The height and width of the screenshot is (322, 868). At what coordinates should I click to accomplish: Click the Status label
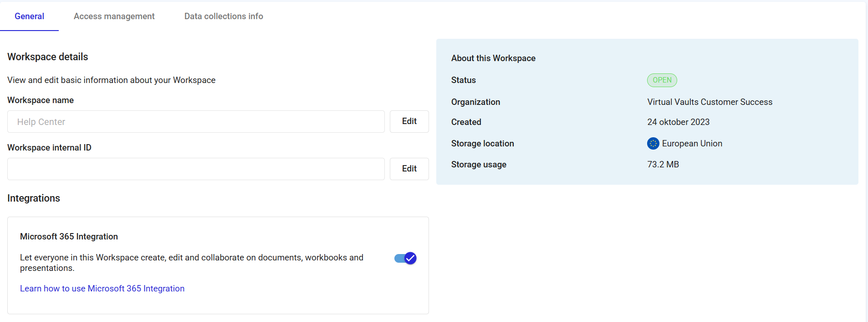pyautogui.click(x=464, y=80)
